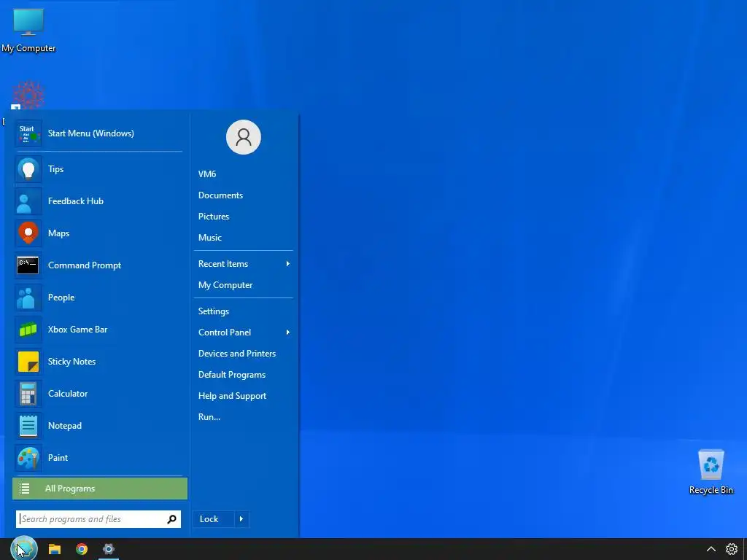Open the Settings gear app on the taskbar
The height and width of the screenshot is (560, 747).
[x=109, y=549]
